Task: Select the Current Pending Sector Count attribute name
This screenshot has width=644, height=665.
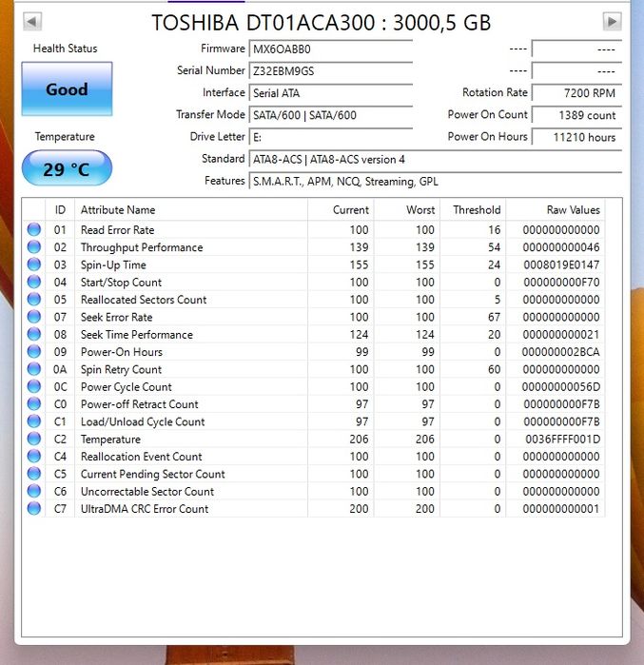Action: pyautogui.click(x=152, y=474)
